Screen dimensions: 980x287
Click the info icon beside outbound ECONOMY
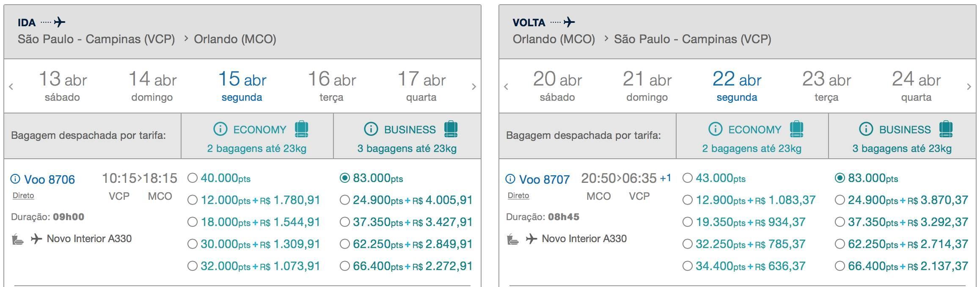(x=220, y=129)
